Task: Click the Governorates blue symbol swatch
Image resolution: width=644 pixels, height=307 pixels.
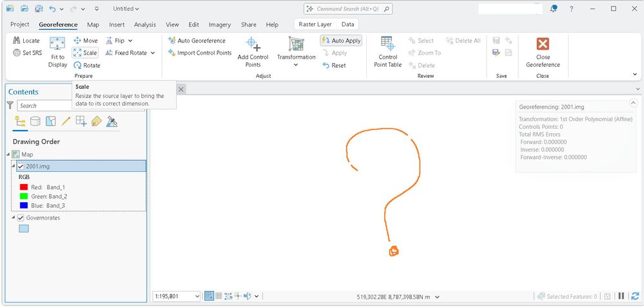Action: tap(24, 228)
